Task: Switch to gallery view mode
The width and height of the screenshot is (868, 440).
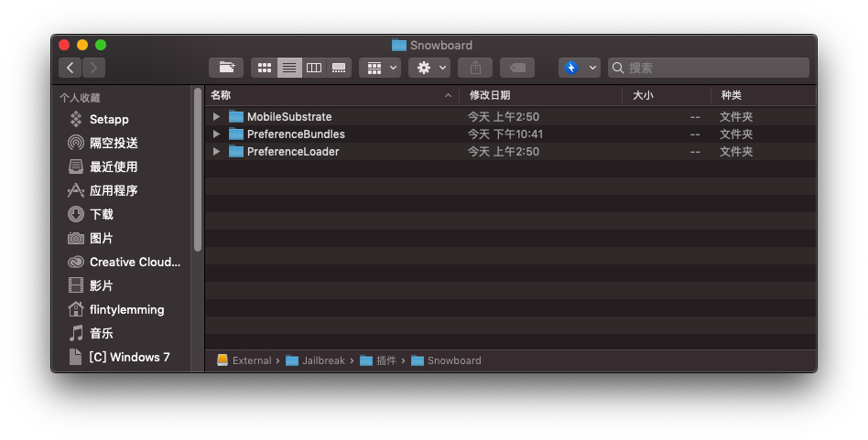Action: pyautogui.click(x=339, y=68)
